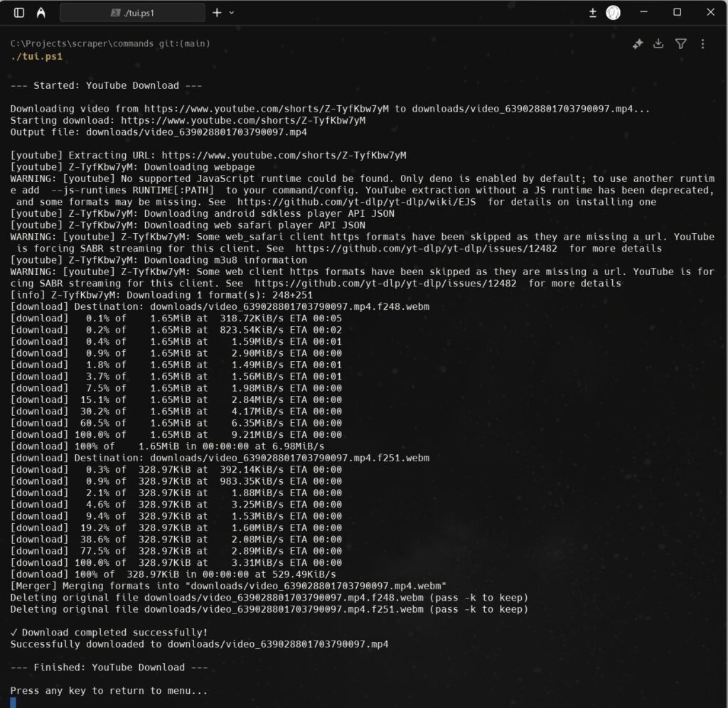Toggle the left side panel icon

pyautogui.click(x=19, y=13)
